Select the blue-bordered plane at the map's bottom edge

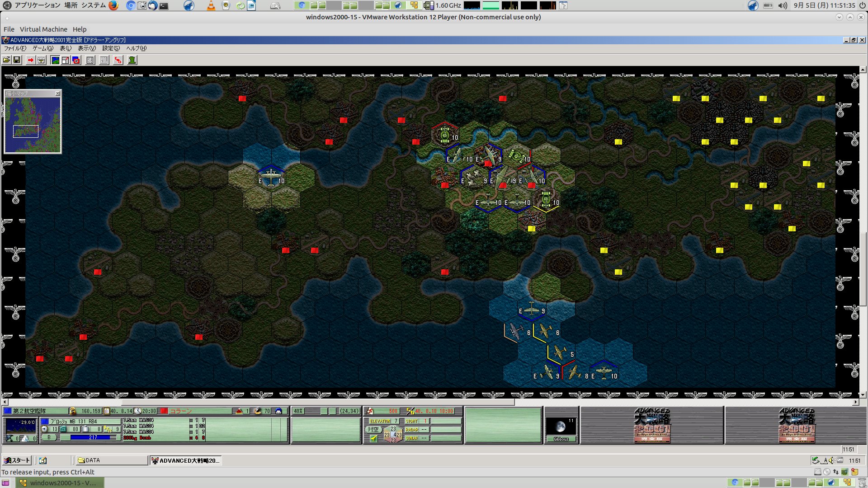click(x=604, y=372)
